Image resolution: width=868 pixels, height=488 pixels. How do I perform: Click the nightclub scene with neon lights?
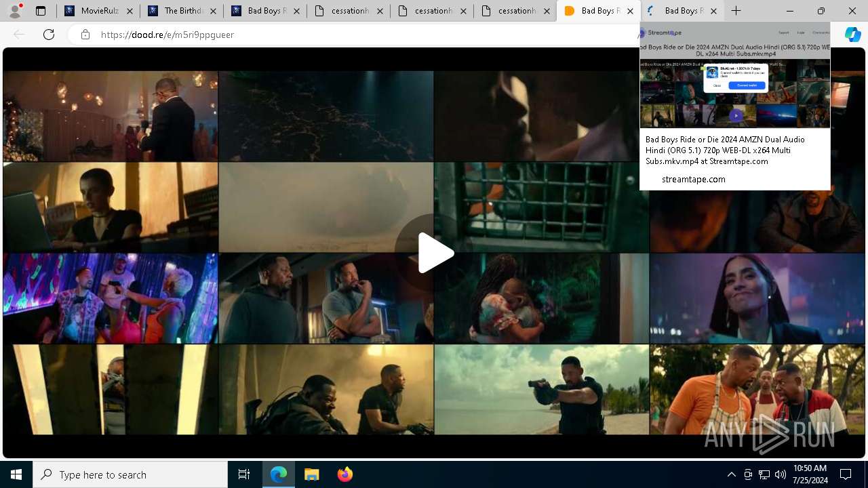click(x=111, y=298)
